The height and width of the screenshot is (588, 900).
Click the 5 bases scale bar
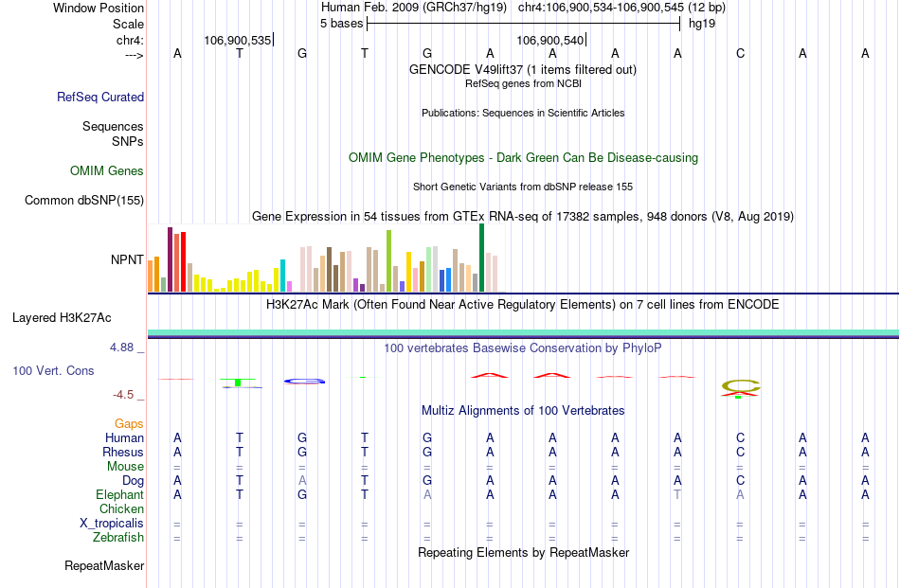click(524, 24)
